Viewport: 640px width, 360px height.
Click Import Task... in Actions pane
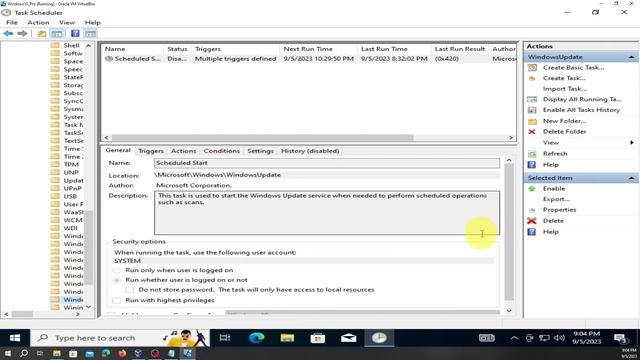point(564,89)
